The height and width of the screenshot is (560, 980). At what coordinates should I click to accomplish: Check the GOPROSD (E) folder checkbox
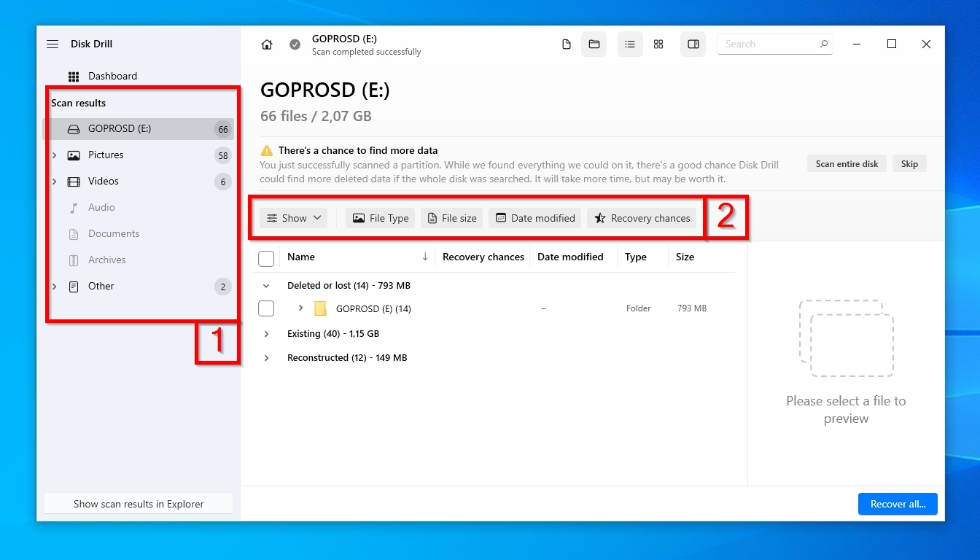[x=266, y=308]
